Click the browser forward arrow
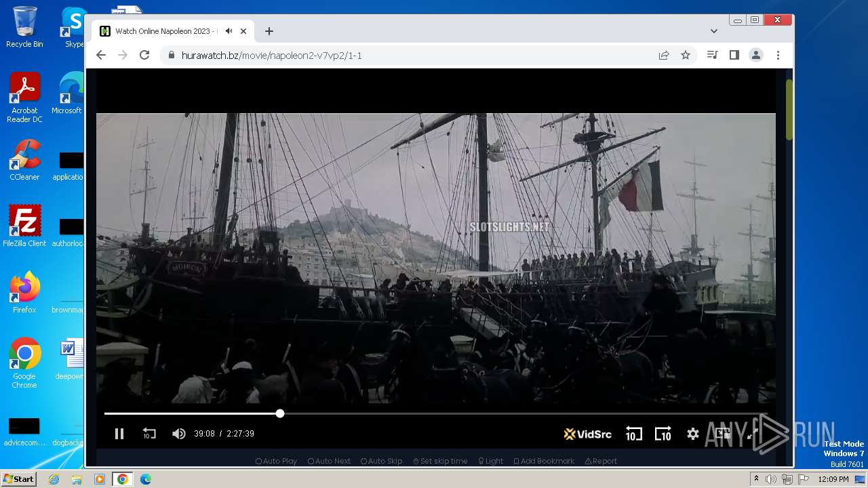The height and width of the screenshot is (488, 868). tap(123, 55)
